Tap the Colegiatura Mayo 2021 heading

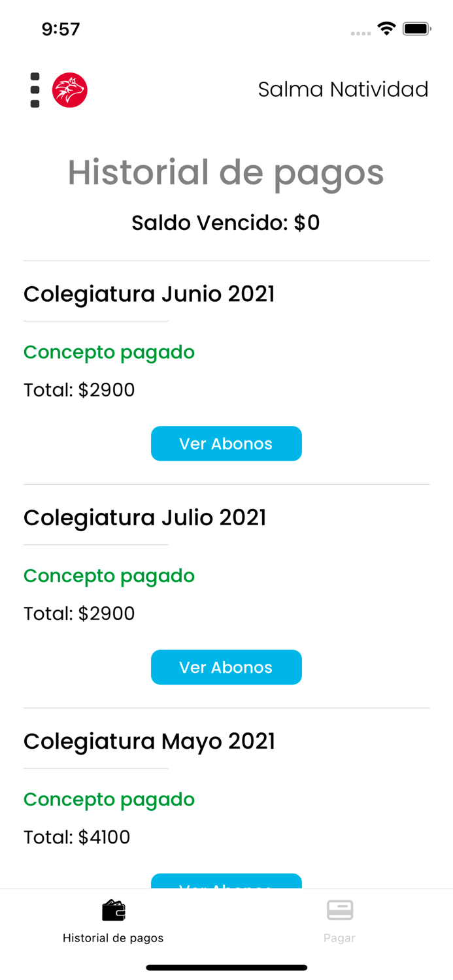(149, 742)
